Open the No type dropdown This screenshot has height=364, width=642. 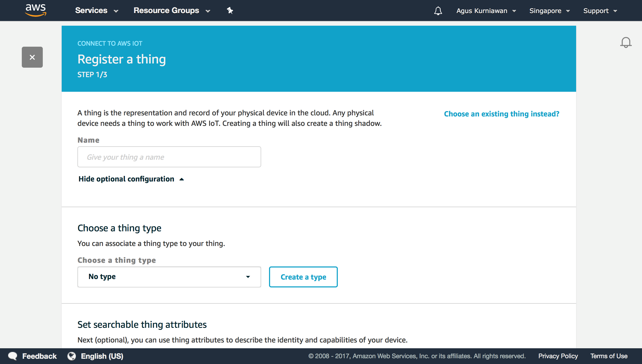(169, 277)
